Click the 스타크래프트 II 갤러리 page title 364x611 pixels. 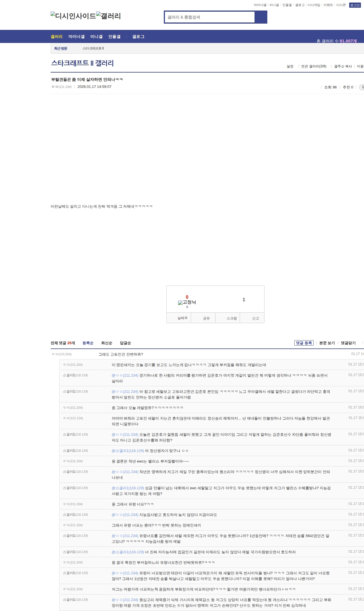pos(82,63)
